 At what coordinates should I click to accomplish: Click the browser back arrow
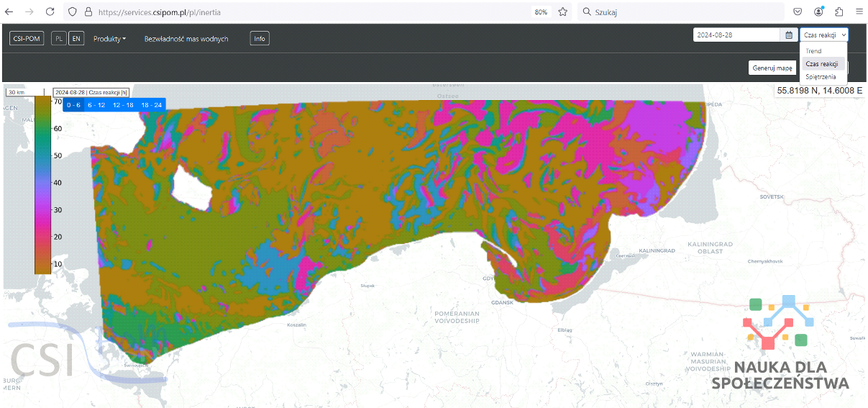coord(10,12)
